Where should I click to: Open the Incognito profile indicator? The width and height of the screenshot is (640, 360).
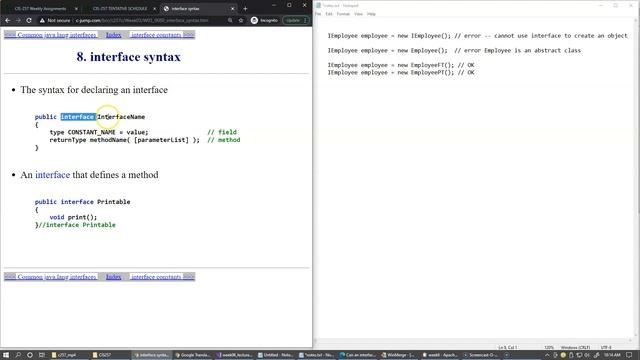264,20
